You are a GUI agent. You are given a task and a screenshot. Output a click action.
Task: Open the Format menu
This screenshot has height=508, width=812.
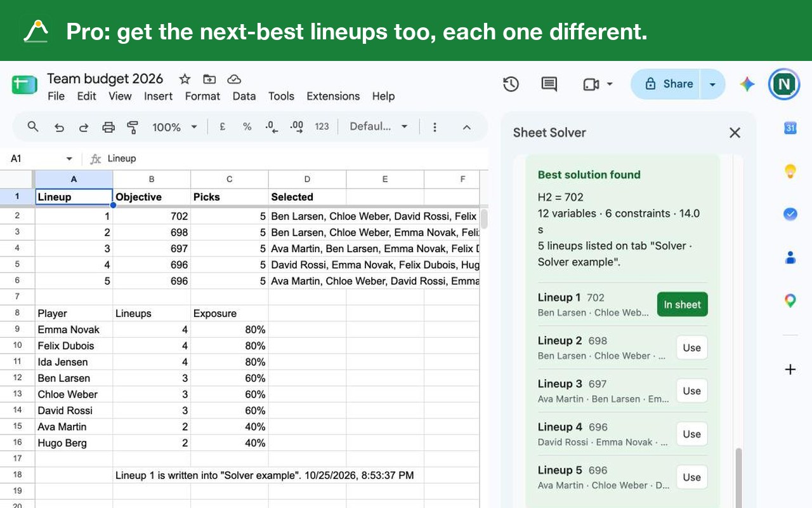point(202,96)
